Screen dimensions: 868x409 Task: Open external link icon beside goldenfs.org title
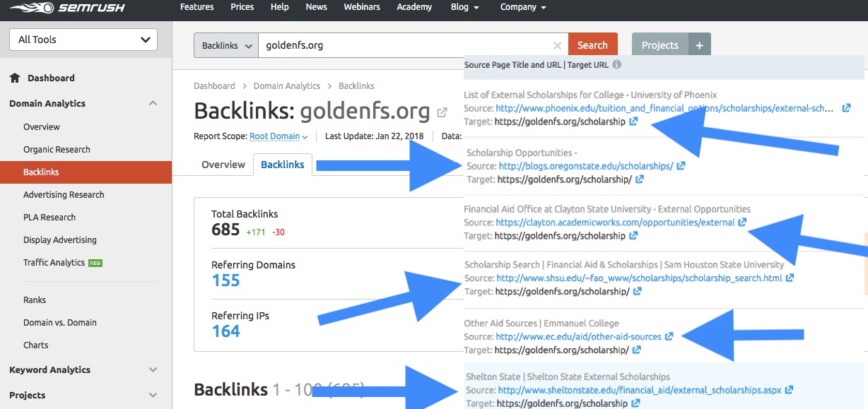click(442, 112)
